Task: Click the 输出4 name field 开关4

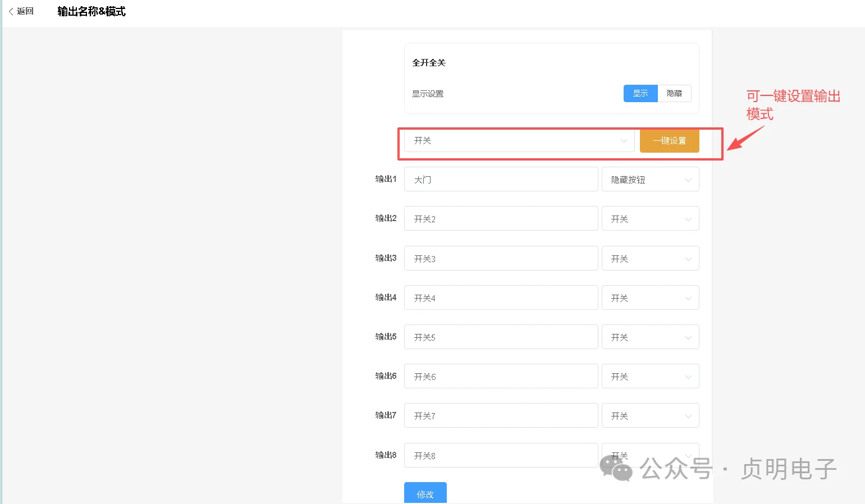Action: (x=501, y=298)
